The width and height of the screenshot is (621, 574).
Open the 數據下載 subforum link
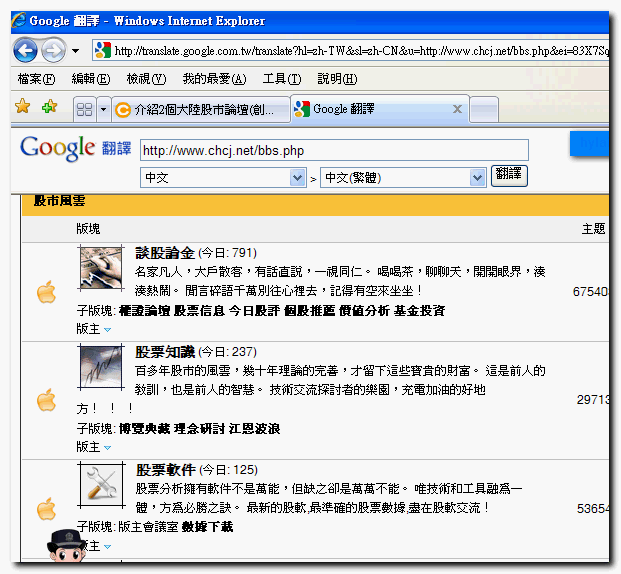pos(207,527)
